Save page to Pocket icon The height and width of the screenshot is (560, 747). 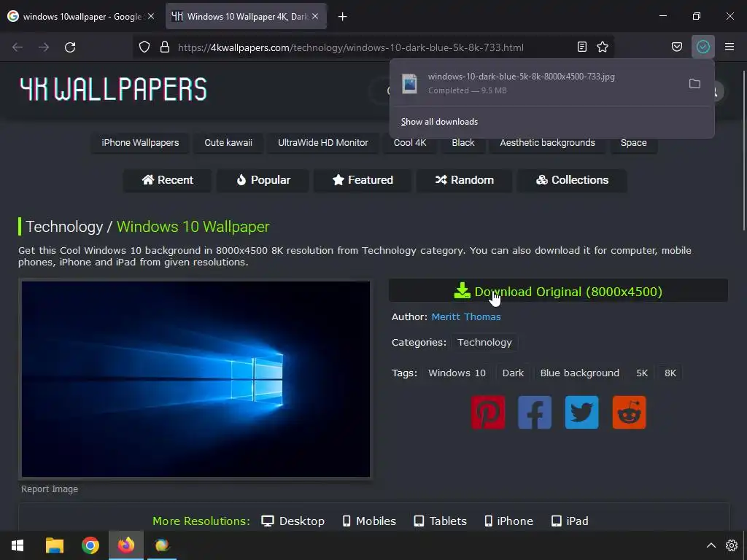point(677,47)
